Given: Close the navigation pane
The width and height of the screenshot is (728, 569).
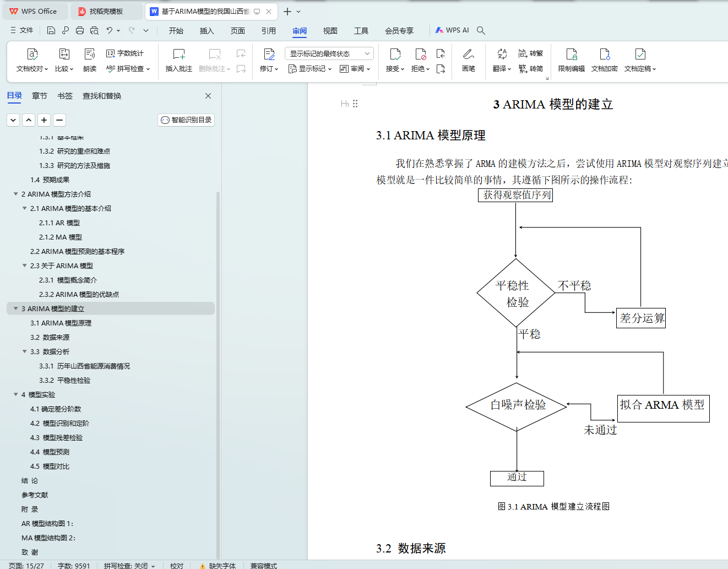Looking at the screenshot, I should pyautogui.click(x=208, y=96).
